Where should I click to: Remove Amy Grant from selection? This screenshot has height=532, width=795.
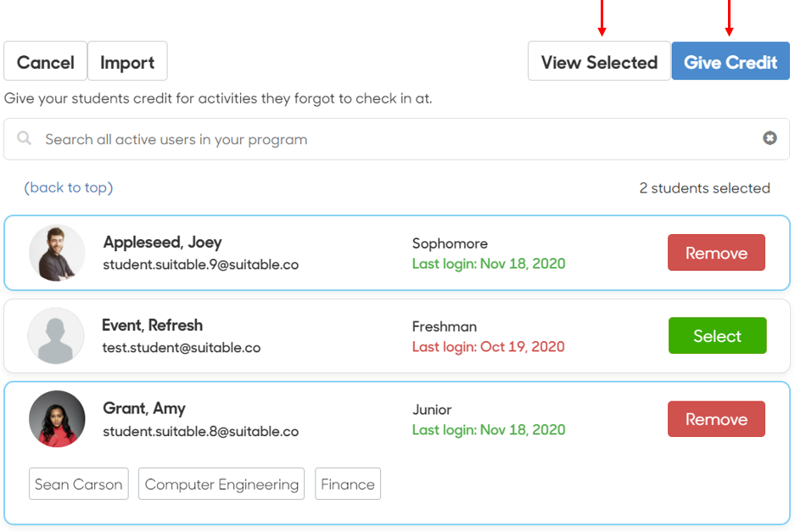pyautogui.click(x=716, y=419)
